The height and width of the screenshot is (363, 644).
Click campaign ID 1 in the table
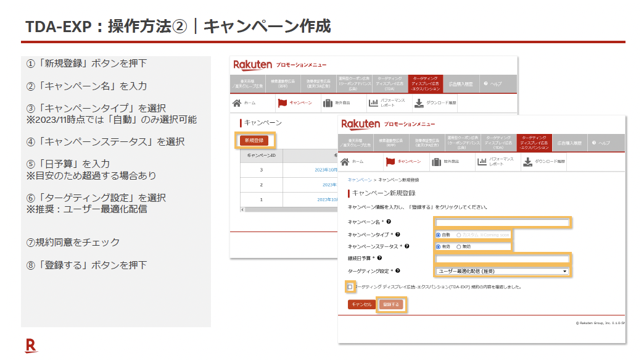(261, 199)
